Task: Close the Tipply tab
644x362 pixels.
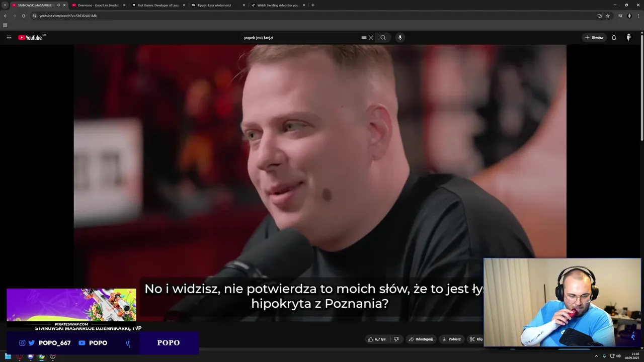Action: (x=244, y=5)
